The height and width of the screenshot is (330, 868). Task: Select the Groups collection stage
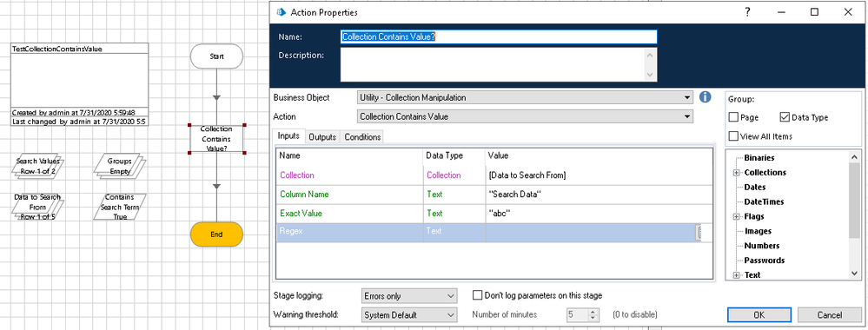click(120, 166)
